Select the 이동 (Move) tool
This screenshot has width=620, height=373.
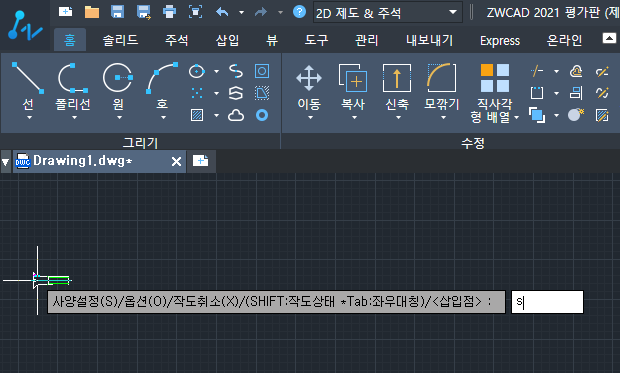(x=309, y=88)
